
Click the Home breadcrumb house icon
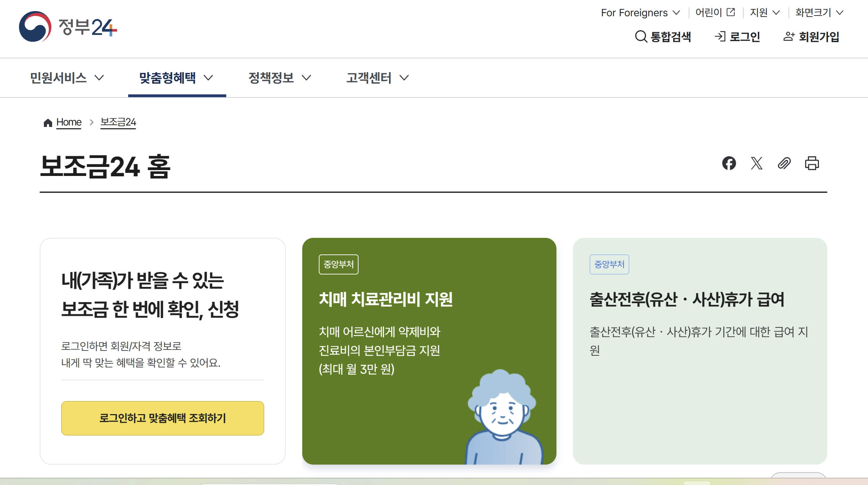[48, 123]
